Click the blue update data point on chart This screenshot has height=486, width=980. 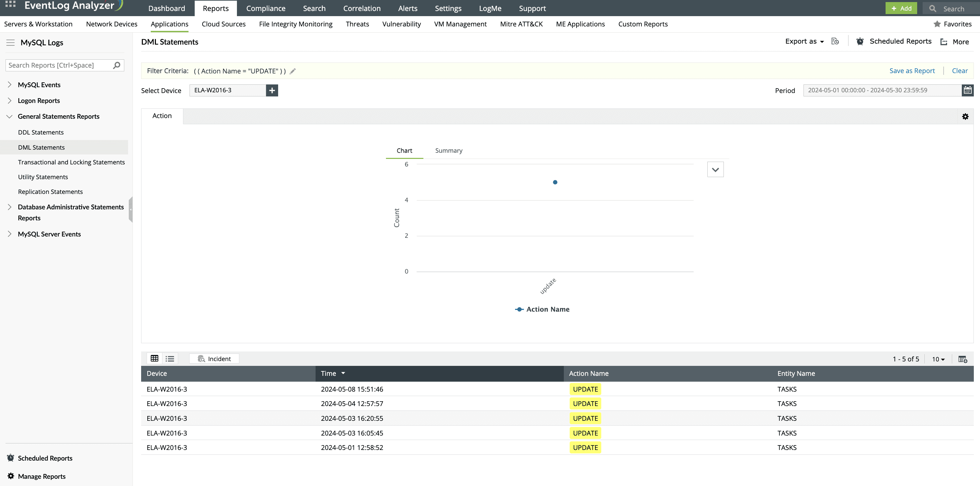(x=555, y=182)
